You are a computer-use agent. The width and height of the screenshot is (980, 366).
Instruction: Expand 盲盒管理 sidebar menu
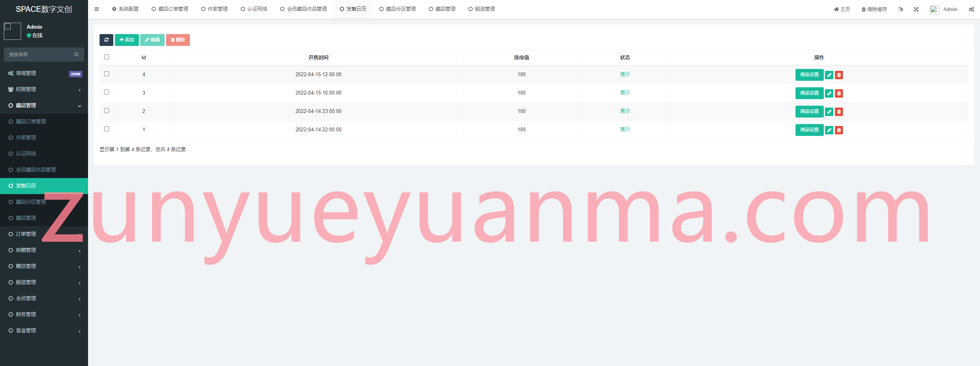pos(44,331)
